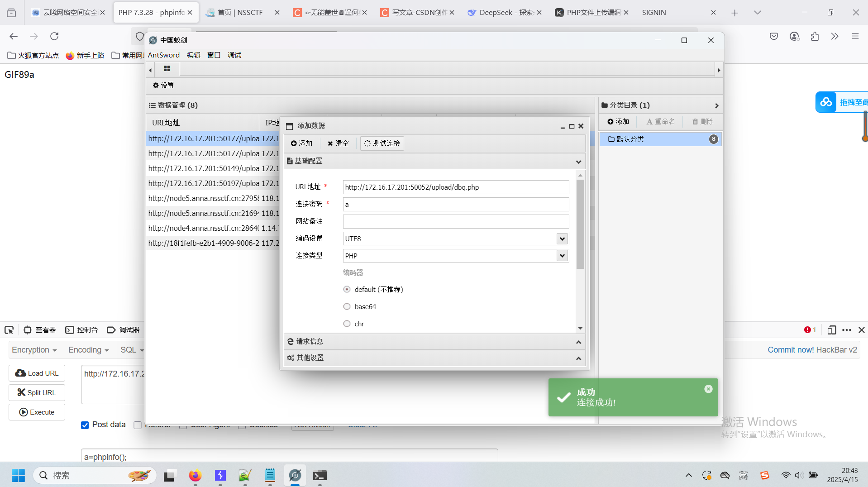Add a category with 添加 in 分类目录 panel
Screen dimensions: 868x487
(x=618, y=122)
